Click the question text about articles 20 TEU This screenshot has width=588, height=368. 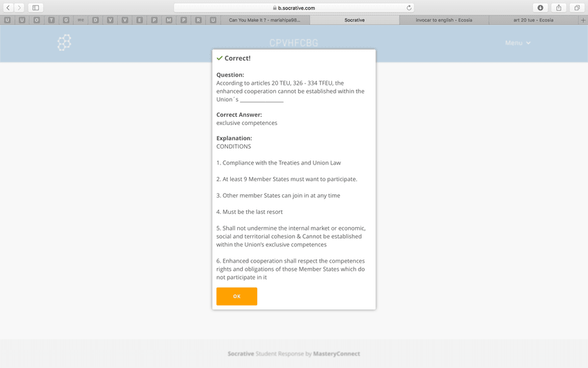coord(291,91)
